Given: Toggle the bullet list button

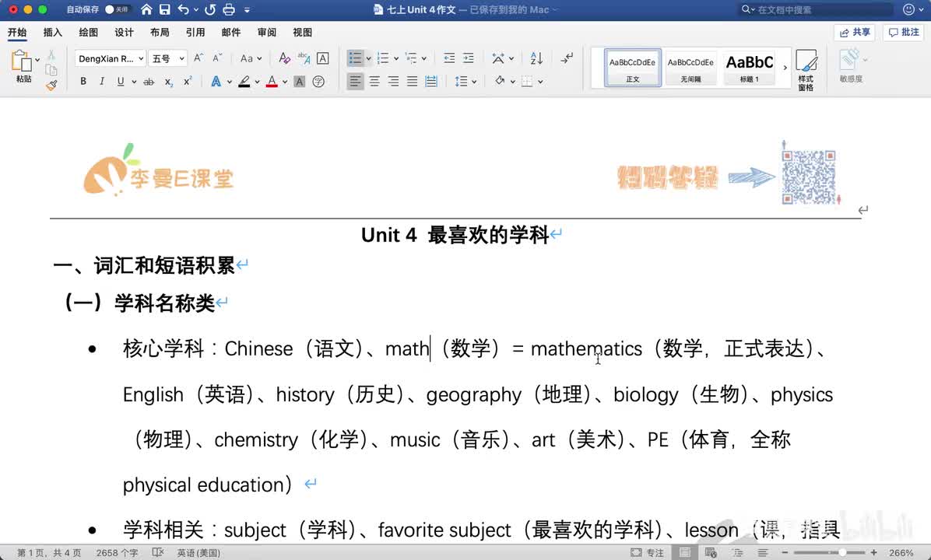Looking at the screenshot, I should point(355,58).
